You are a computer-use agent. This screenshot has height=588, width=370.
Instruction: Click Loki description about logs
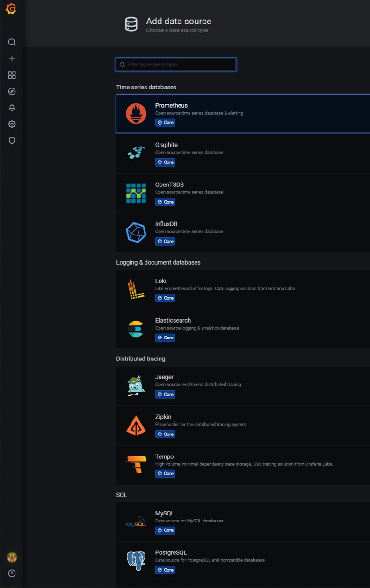[225, 288]
